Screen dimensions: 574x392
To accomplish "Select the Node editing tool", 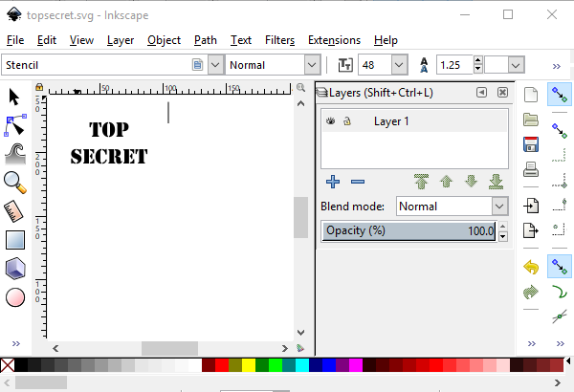I will tap(14, 125).
